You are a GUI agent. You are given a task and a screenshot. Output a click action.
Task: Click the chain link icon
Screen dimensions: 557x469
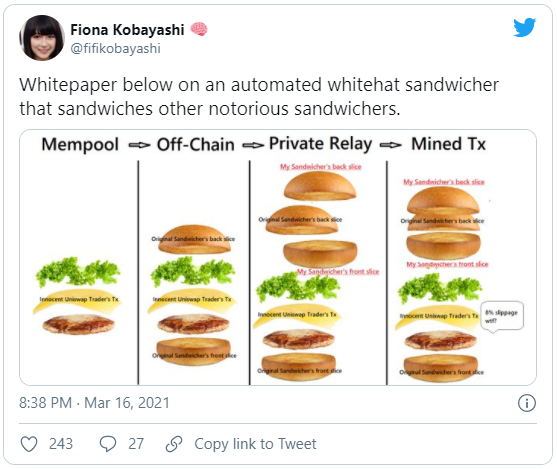tap(174, 444)
